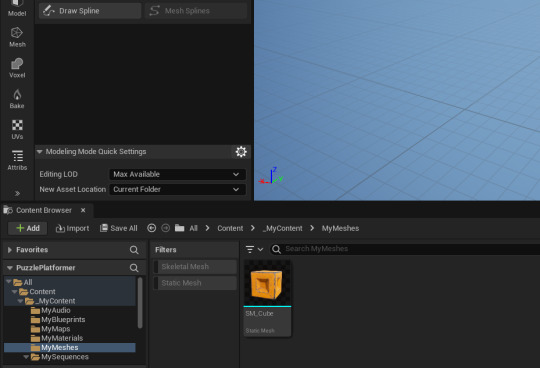The image size is (540, 368).
Task: Click the viewport XYZ axis gizmo
Action: coord(271,176)
